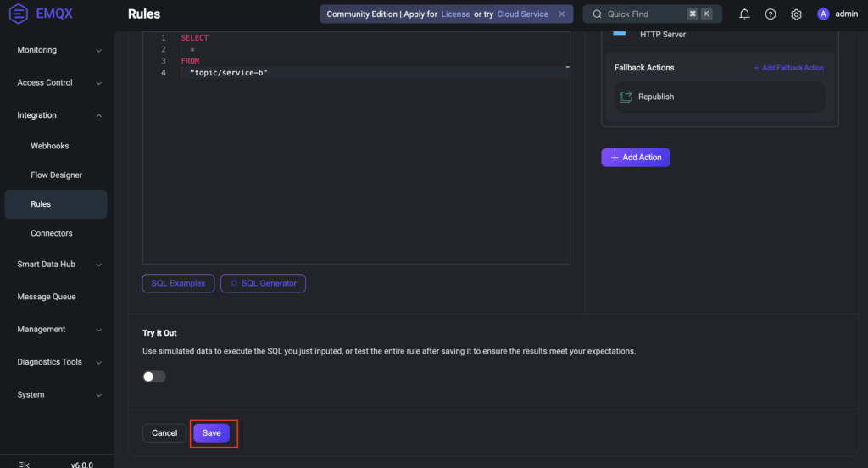The width and height of the screenshot is (868, 468).
Task: Click Add Fallback Action link
Action: (x=788, y=68)
